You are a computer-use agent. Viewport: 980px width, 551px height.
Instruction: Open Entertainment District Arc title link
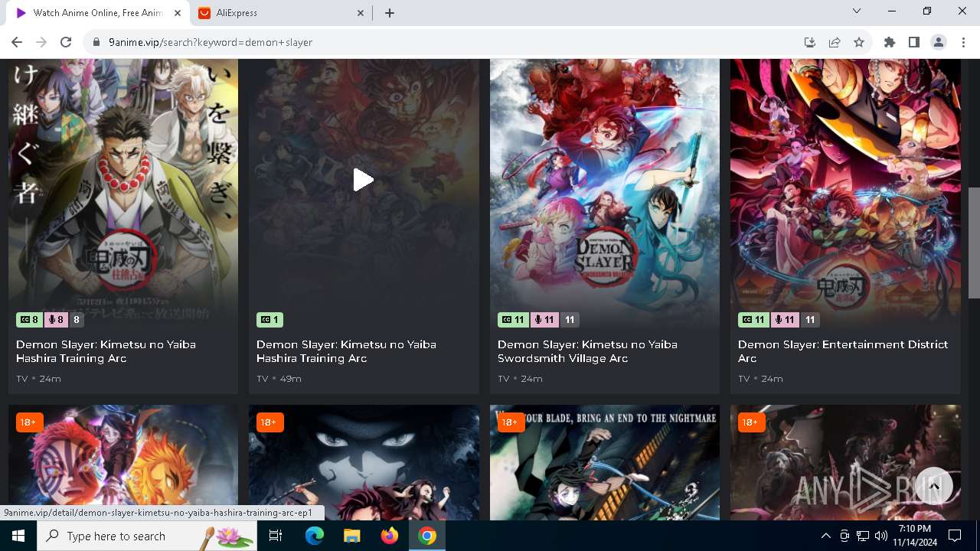click(x=843, y=351)
